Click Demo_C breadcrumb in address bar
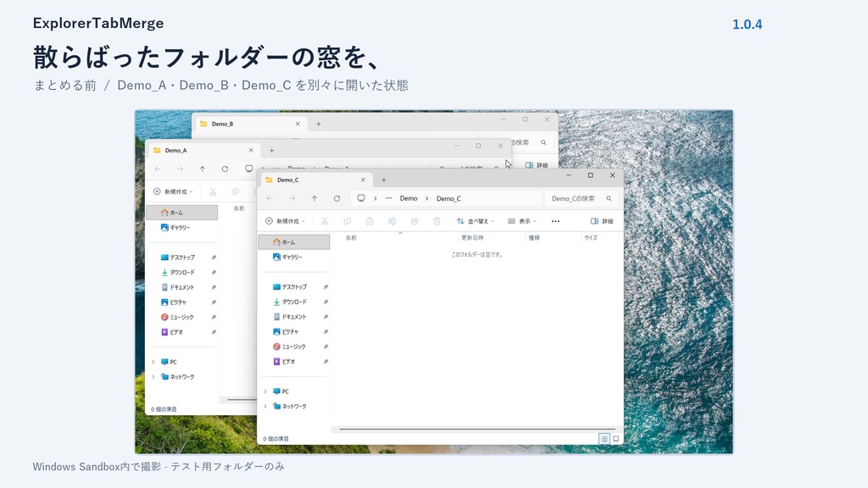The width and height of the screenshot is (868, 488). tap(448, 198)
